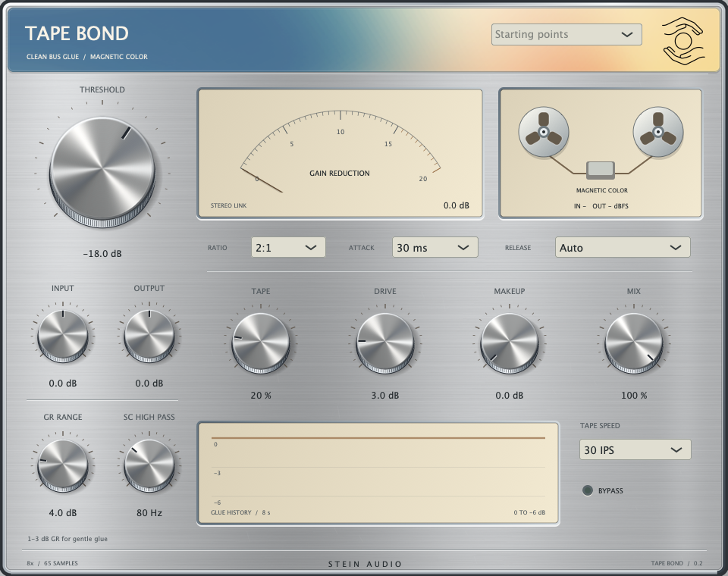728x576 pixels.
Task: Click the SC HIGH PASS knob
Action: (x=149, y=465)
